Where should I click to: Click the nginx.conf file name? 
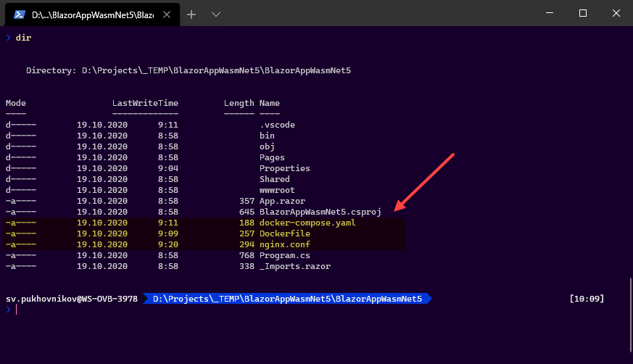285,245
